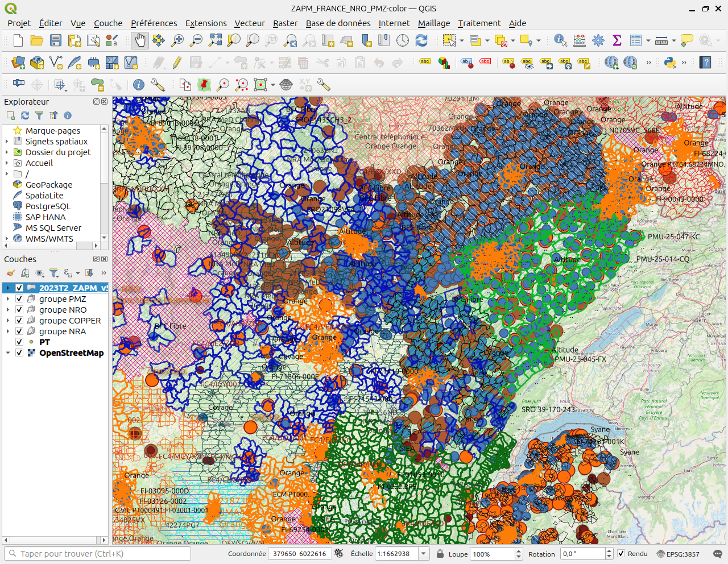Viewport: 728px width, 564px height.
Task: Select MS SQL Server in the Explorateur
Action: [x=53, y=228]
